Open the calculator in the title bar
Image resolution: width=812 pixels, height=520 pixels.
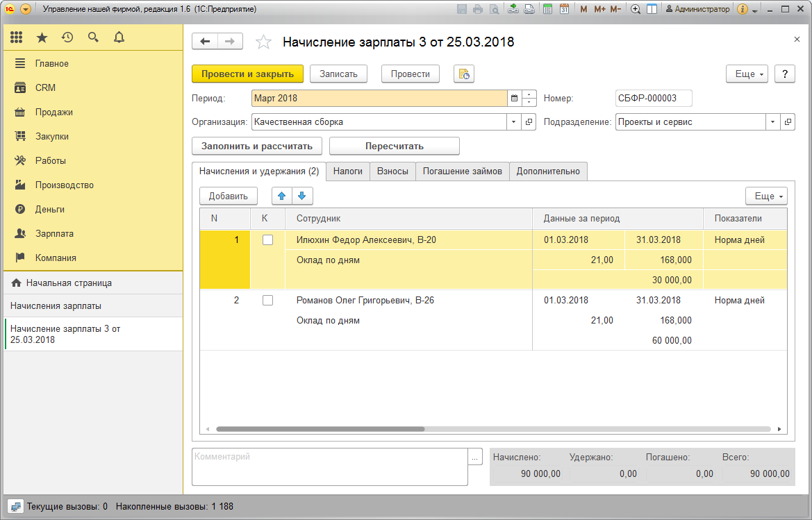(547, 9)
